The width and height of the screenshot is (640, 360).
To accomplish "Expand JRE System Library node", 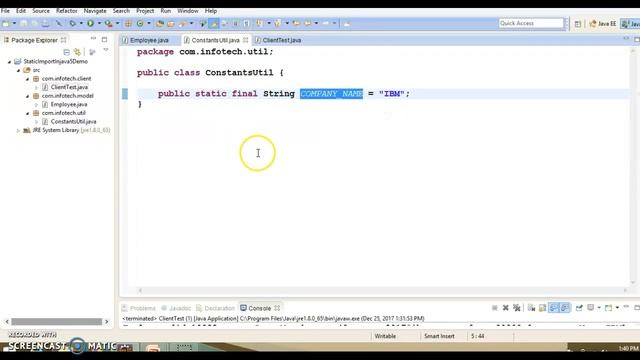I will coord(18,130).
